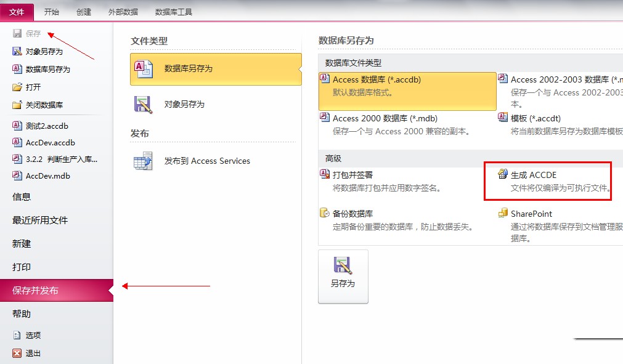The image size is (623, 364).
Task: Click the SharePoint icon
Action: coord(503,212)
